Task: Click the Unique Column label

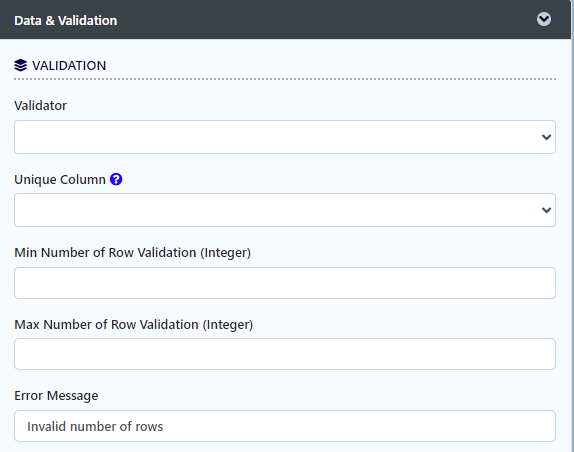Action: point(60,180)
